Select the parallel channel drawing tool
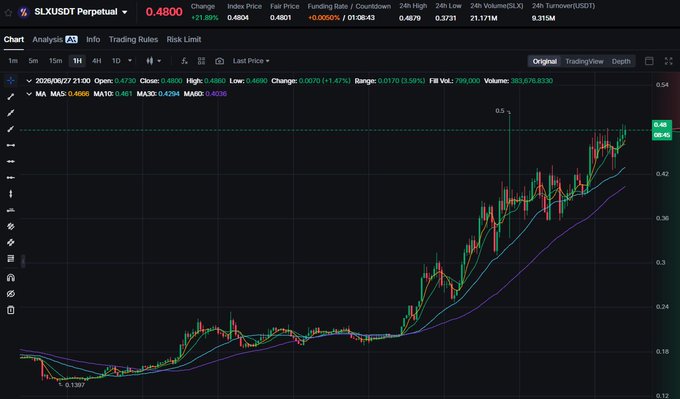680x399 pixels. (x=11, y=226)
